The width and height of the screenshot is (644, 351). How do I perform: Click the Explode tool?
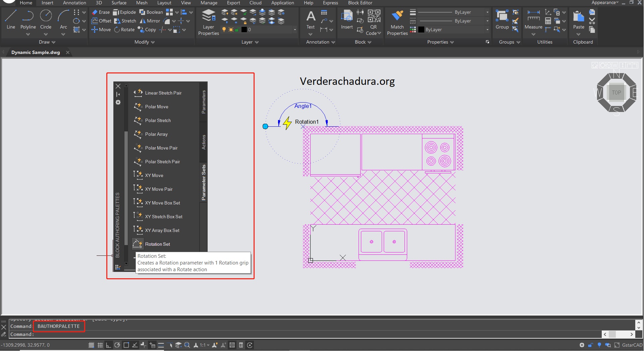(124, 12)
